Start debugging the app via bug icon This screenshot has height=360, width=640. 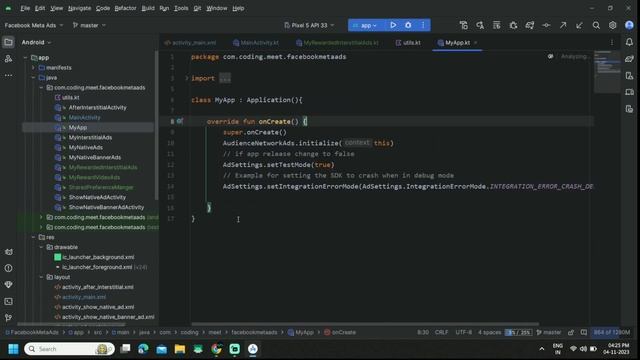point(408,25)
